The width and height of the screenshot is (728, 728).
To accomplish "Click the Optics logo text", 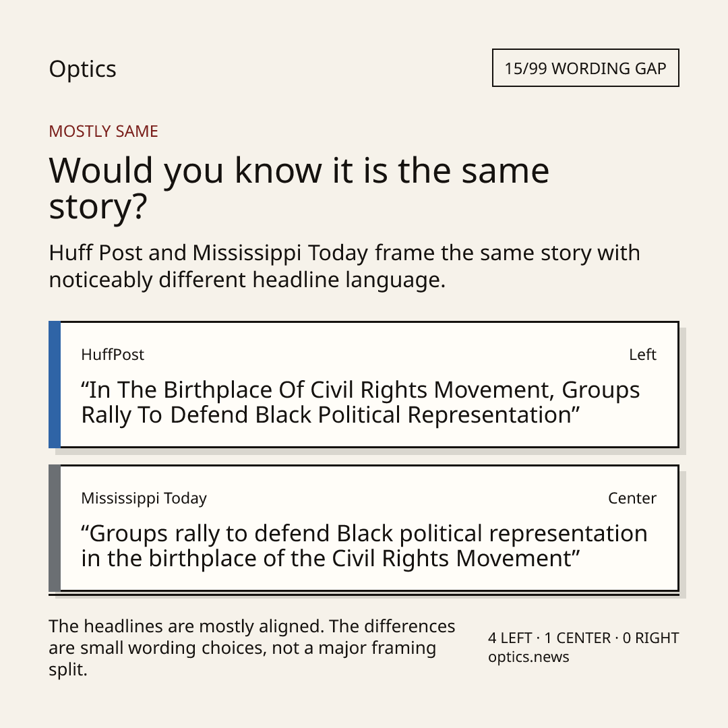I will 83,69.
